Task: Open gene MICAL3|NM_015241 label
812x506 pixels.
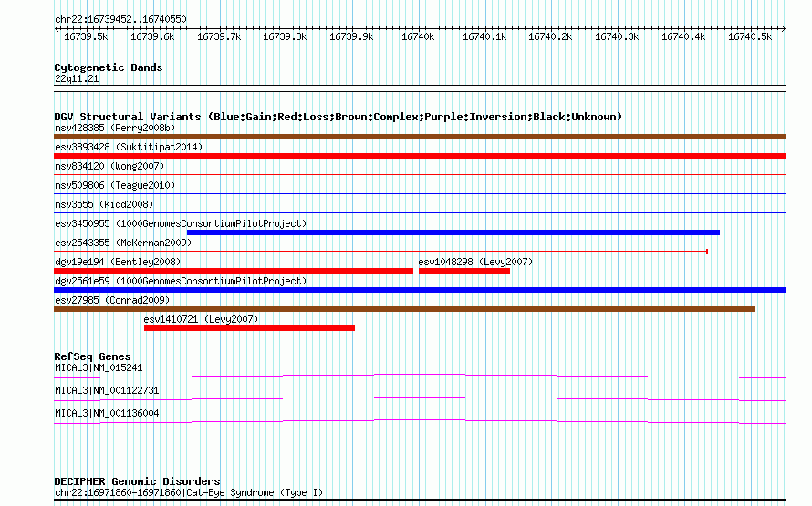Action: click(99, 367)
